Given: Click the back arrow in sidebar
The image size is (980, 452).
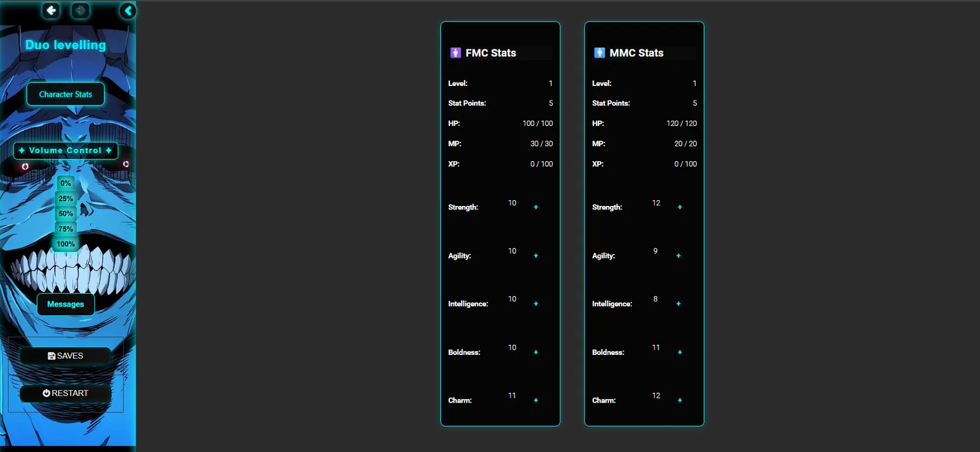Looking at the screenshot, I should coord(51,11).
